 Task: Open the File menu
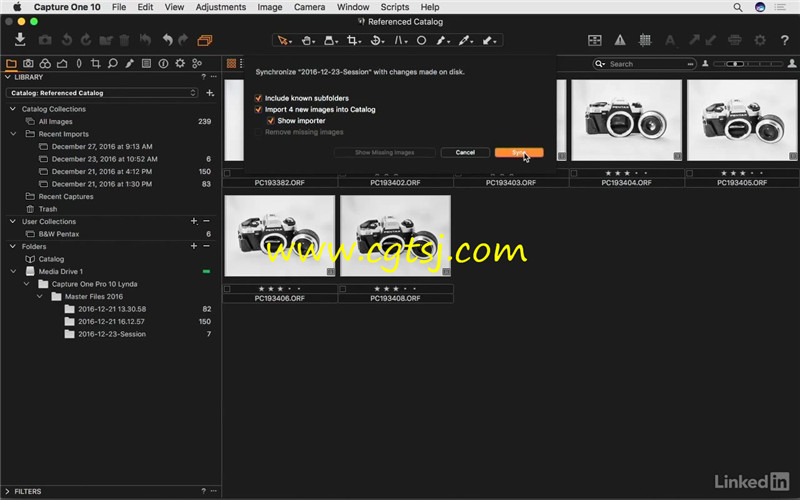119,7
